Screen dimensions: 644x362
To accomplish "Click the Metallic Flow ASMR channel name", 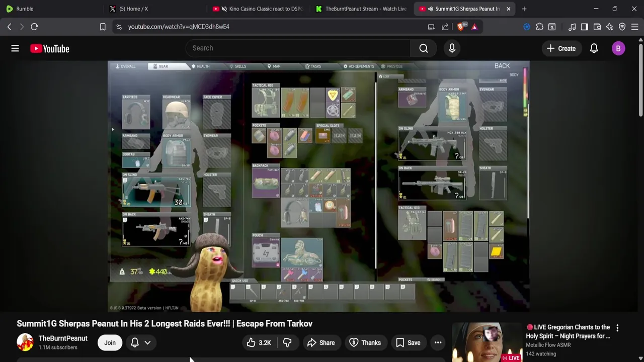I will pyautogui.click(x=548, y=345).
